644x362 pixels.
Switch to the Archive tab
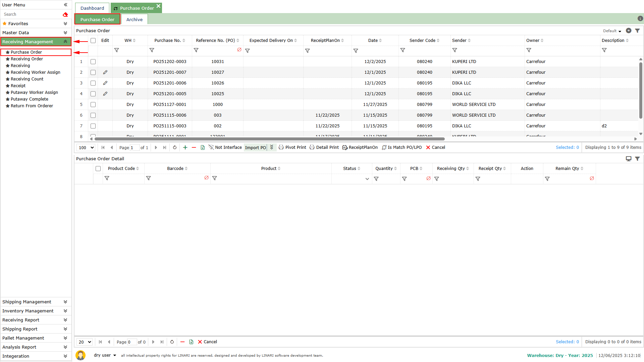[134, 19]
